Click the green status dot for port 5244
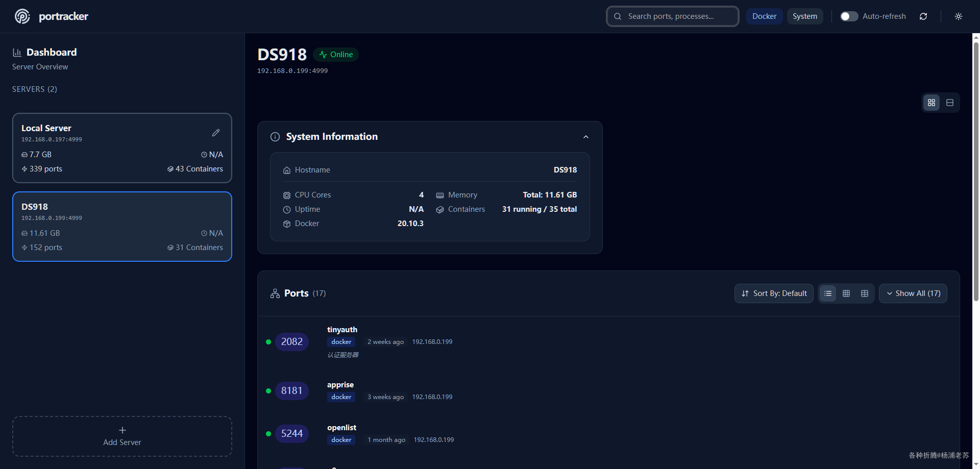This screenshot has height=469, width=980. tap(268, 434)
